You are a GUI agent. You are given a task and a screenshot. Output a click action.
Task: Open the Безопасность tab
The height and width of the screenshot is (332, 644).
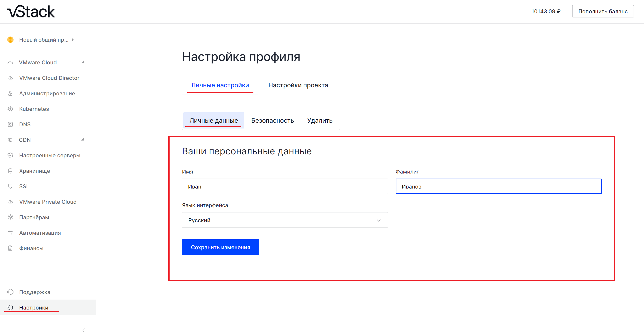click(272, 121)
